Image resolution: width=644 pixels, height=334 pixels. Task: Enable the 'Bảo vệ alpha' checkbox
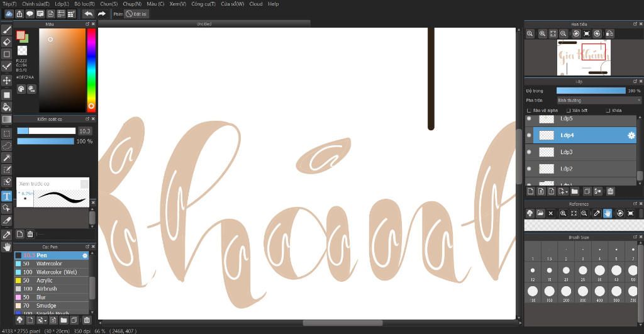[529, 111]
